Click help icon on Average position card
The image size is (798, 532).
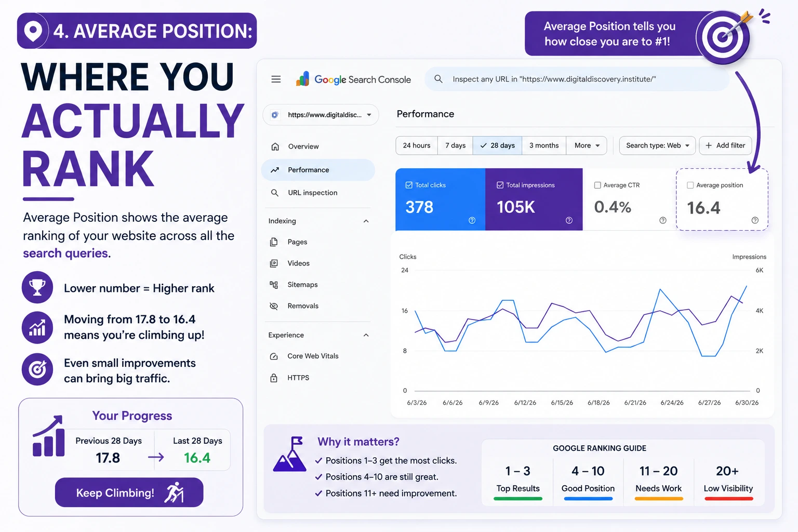pos(755,220)
